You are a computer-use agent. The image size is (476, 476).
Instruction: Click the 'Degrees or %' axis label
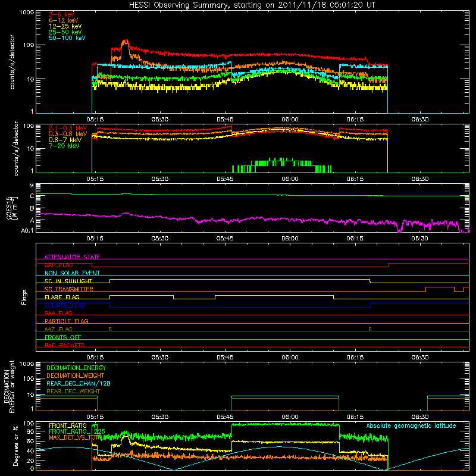[15, 446]
